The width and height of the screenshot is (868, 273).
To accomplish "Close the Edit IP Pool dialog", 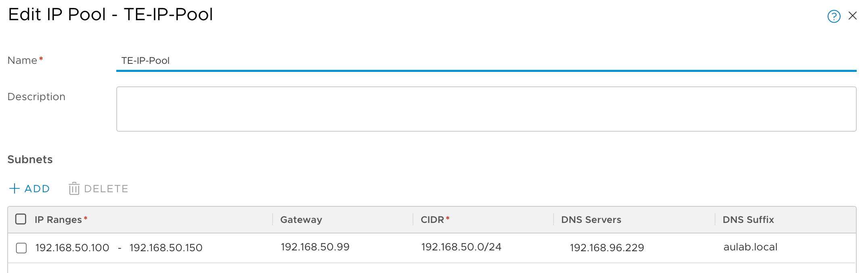I will point(853,16).
